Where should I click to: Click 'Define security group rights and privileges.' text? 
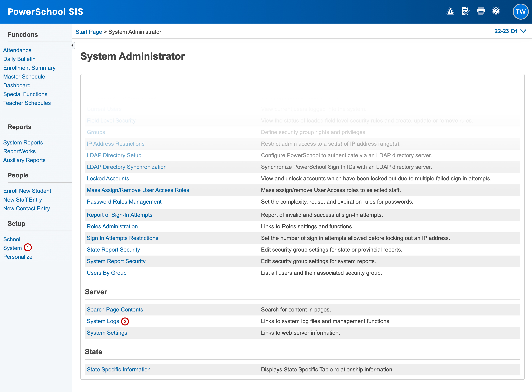click(314, 132)
